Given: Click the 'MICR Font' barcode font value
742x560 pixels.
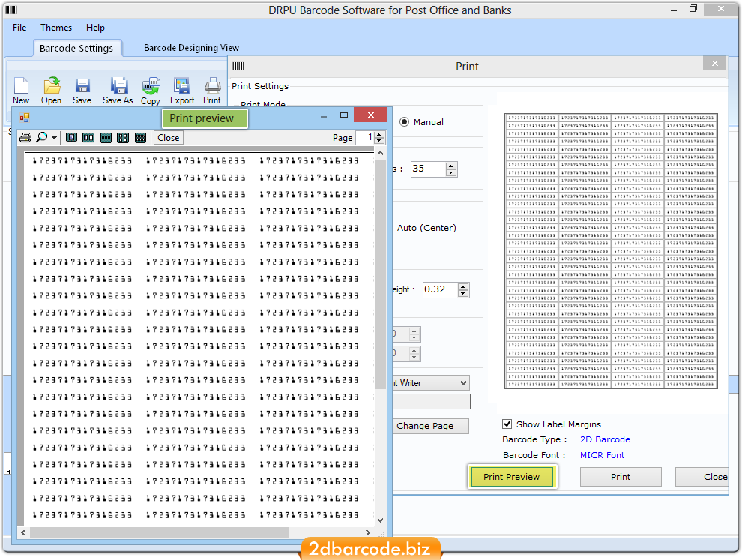Looking at the screenshot, I should point(602,455).
